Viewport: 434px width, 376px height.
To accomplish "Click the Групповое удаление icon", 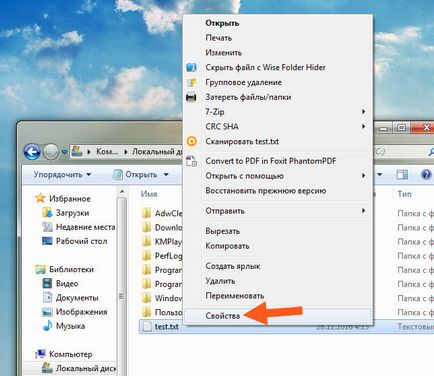I will click(x=191, y=82).
